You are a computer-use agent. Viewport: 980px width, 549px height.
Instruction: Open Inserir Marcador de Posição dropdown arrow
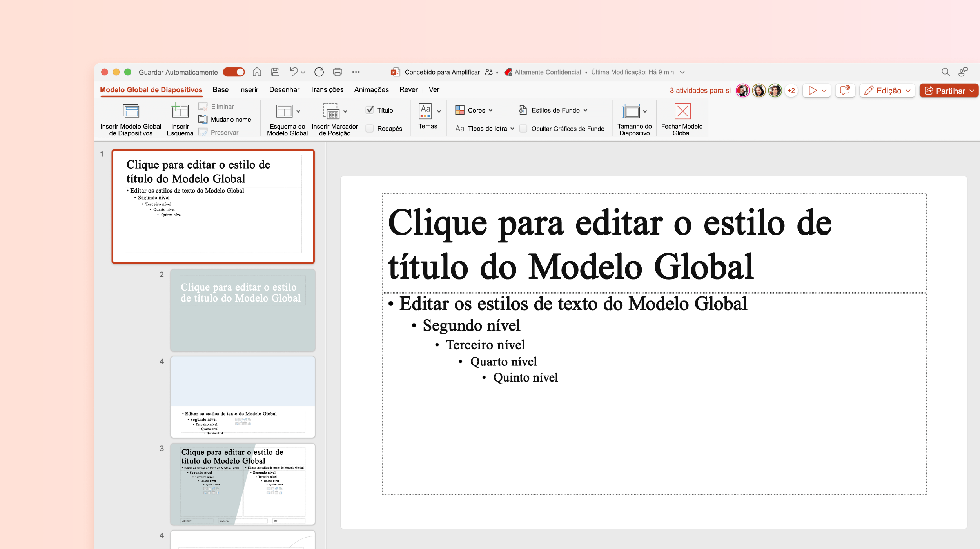click(345, 111)
